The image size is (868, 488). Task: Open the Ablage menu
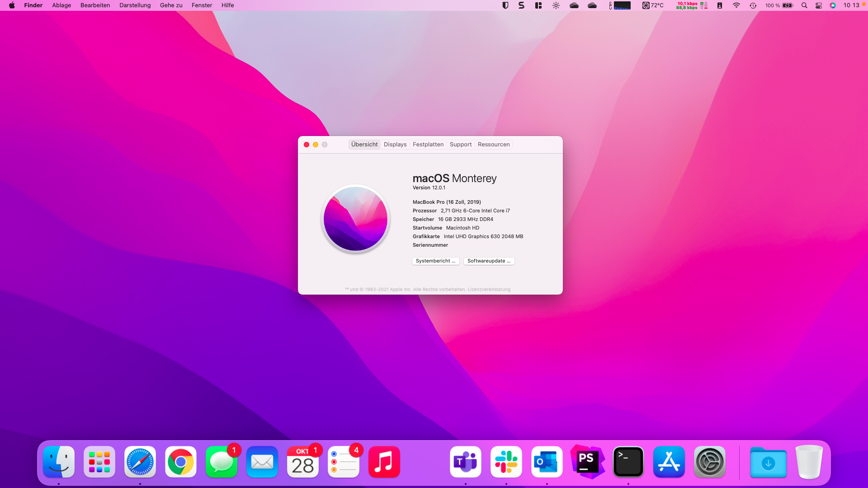pyautogui.click(x=61, y=5)
